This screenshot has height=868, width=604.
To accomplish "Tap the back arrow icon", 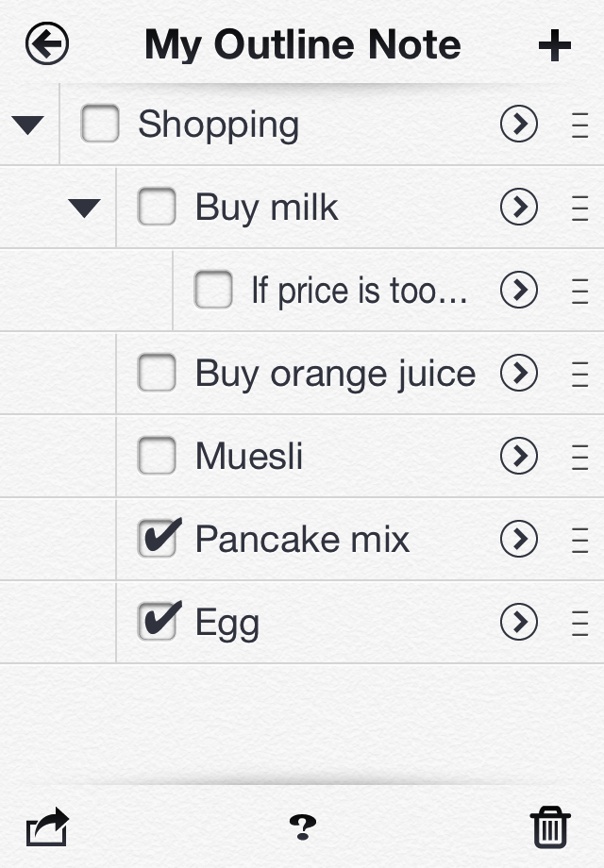I will pyautogui.click(x=47, y=44).
